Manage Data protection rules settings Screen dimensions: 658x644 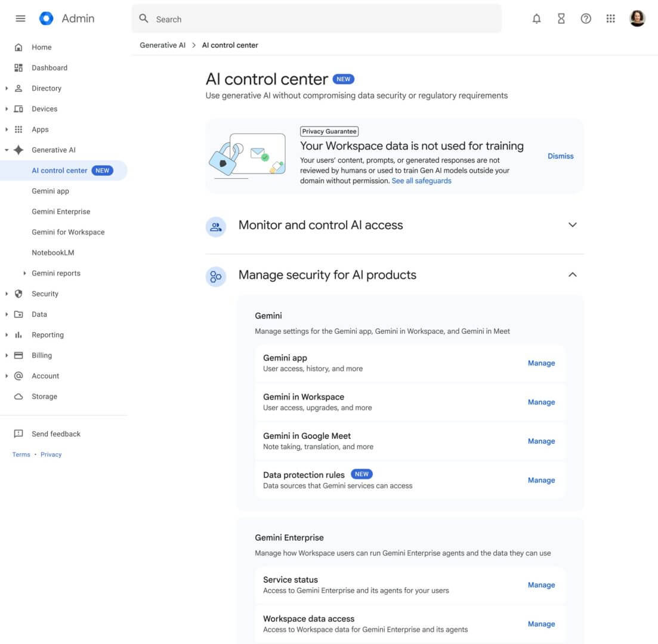(x=541, y=480)
